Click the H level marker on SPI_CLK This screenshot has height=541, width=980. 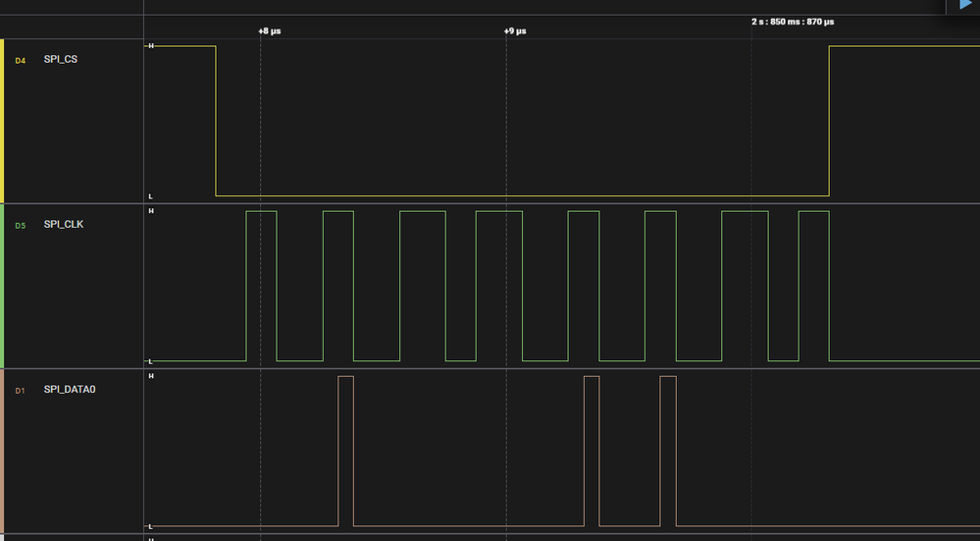pos(150,211)
